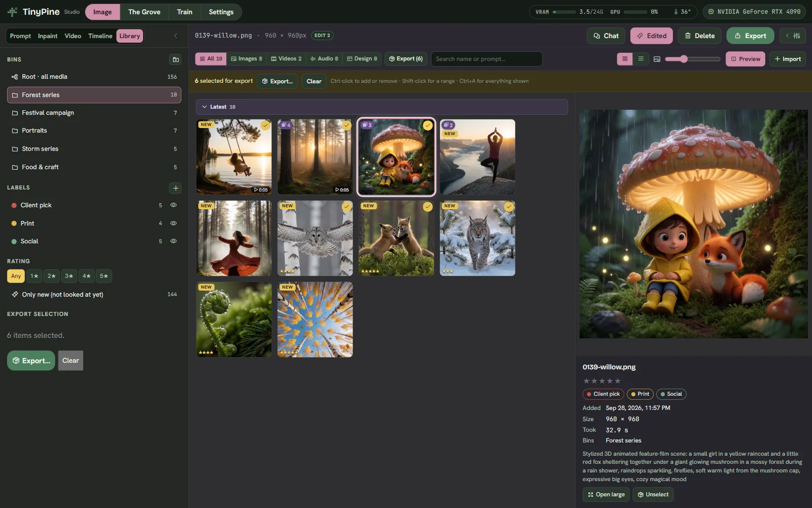
Task: Delete the current image
Action: pyautogui.click(x=699, y=36)
